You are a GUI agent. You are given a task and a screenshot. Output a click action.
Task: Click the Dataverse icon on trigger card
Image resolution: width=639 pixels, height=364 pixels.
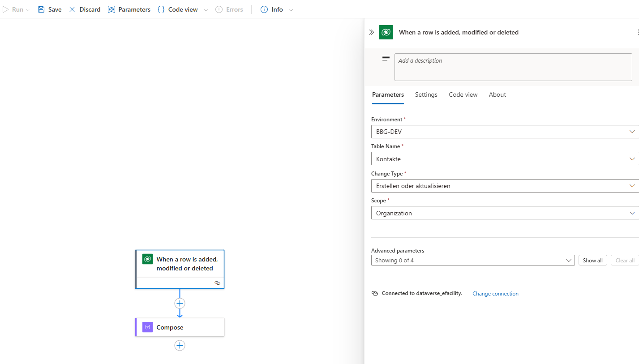coord(148,259)
